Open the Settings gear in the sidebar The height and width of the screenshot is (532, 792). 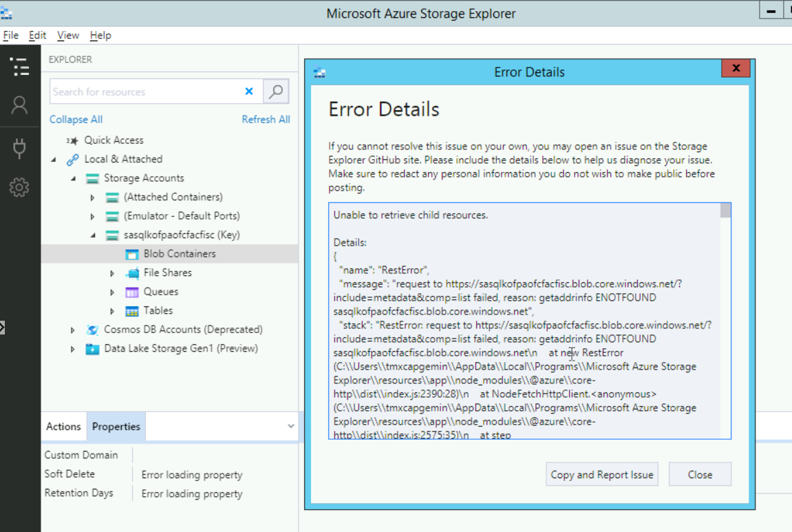click(x=20, y=187)
